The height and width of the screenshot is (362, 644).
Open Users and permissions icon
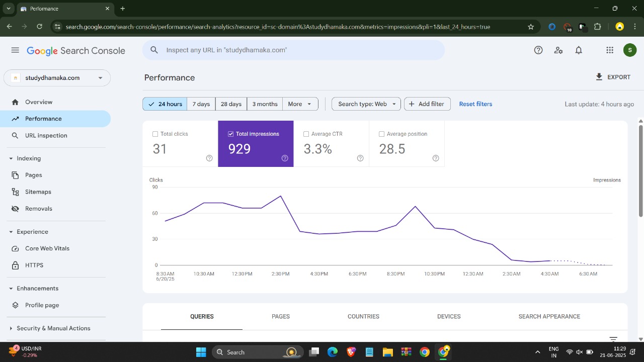point(558,50)
